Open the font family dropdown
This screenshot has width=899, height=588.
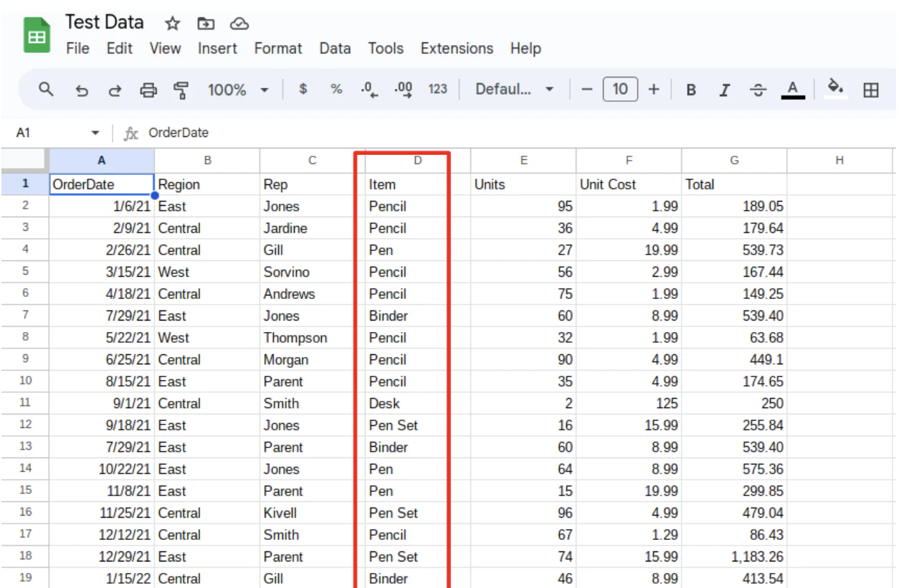click(515, 90)
